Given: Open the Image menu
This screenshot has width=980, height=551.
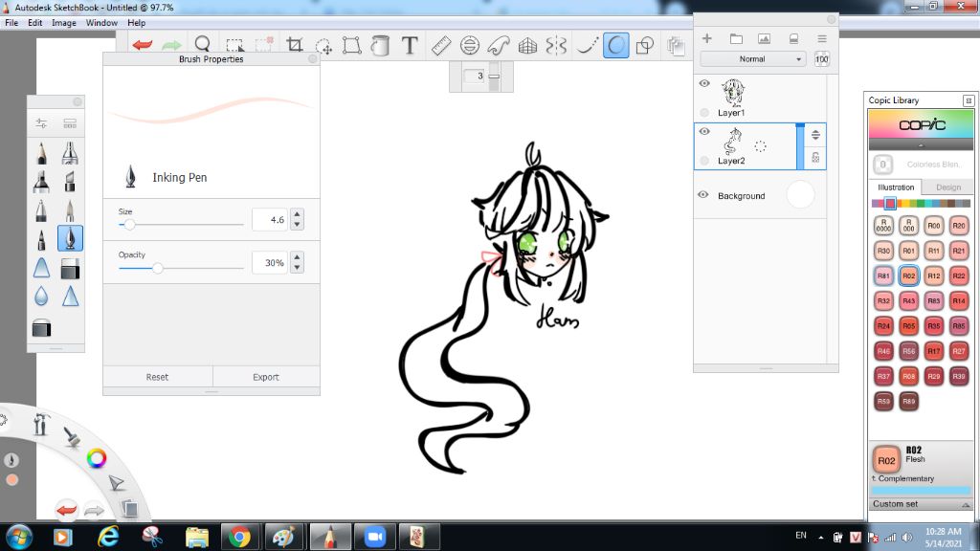Looking at the screenshot, I should (x=64, y=23).
